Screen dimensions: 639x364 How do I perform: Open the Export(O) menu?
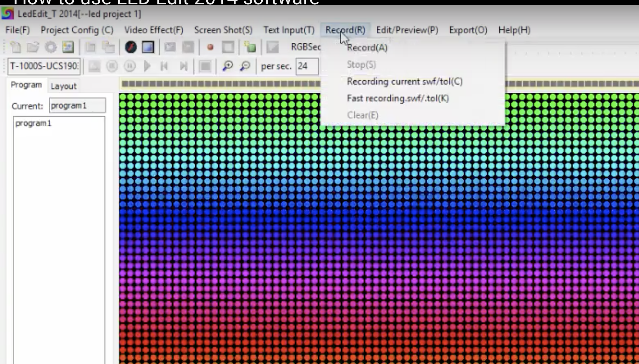[x=468, y=30]
